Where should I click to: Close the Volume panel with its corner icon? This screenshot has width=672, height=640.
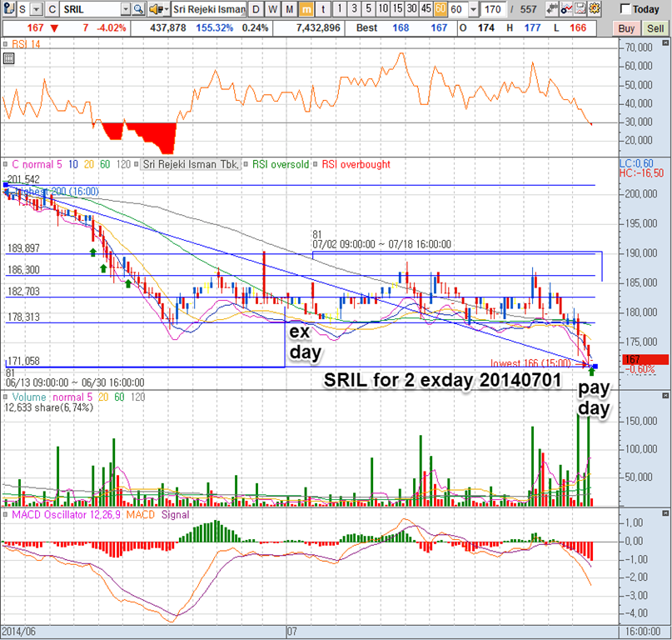[x=665, y=396]
